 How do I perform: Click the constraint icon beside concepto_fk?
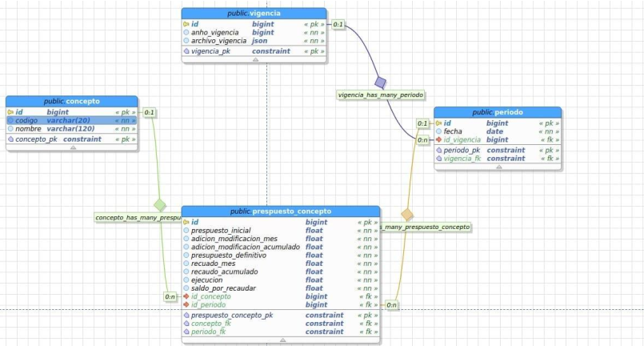186,324
